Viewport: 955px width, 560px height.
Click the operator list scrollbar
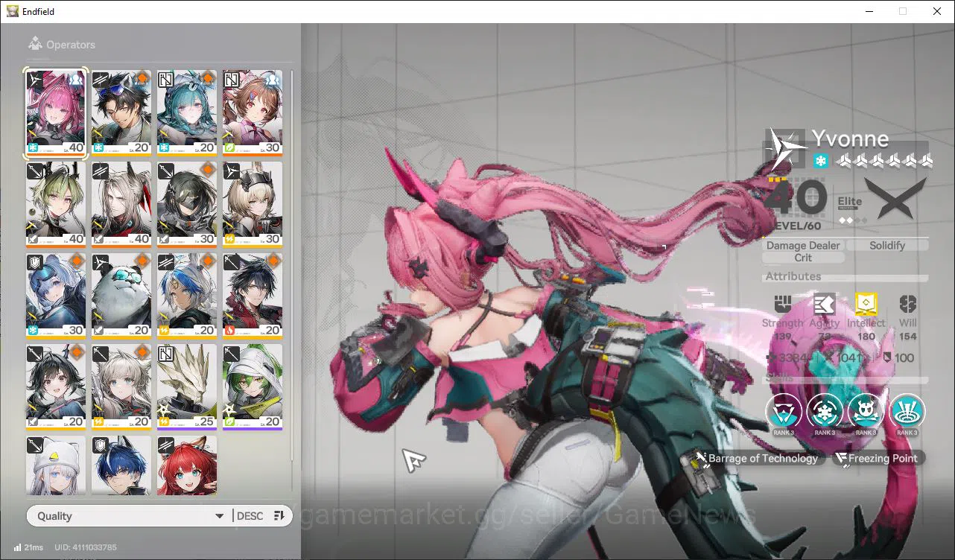point(291,264)
